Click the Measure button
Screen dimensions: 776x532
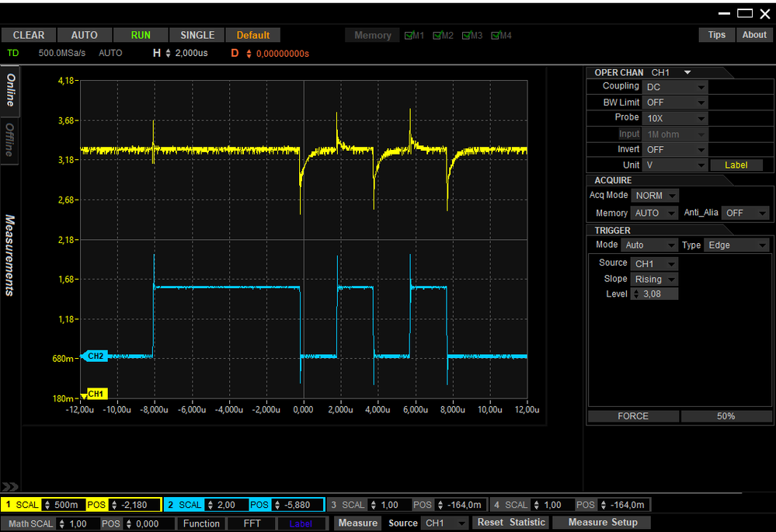coord(358,523)
